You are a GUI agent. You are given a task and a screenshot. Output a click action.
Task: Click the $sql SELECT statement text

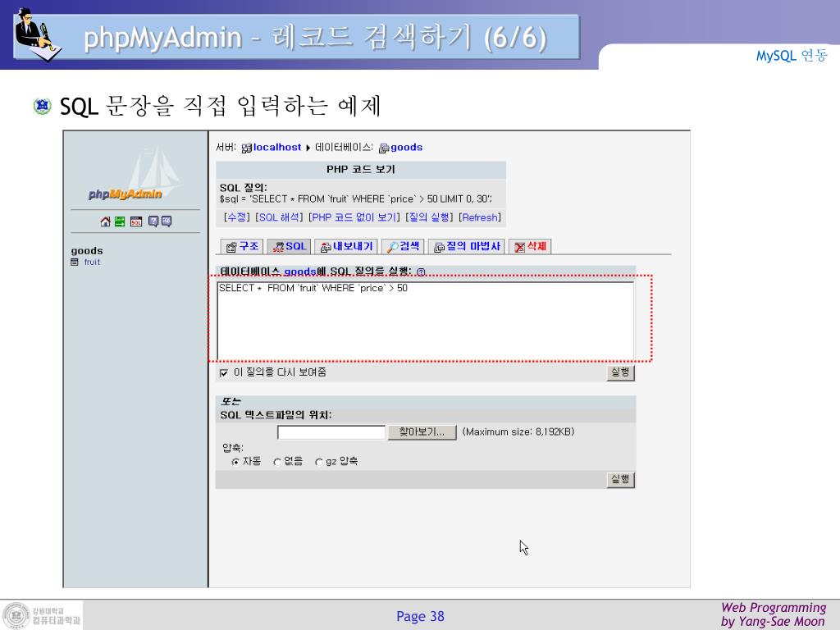[x=356, y=199]
